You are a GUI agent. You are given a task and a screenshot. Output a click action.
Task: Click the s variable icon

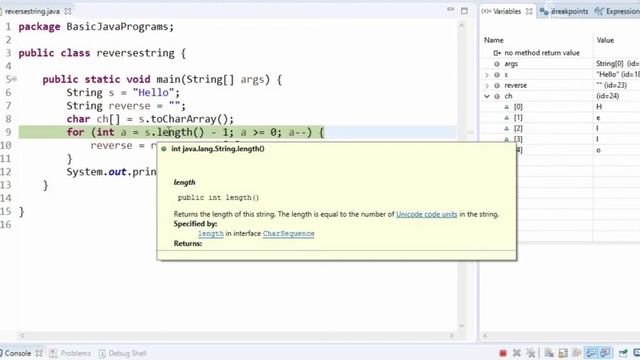pyautogui.click(x=497, y=75)
